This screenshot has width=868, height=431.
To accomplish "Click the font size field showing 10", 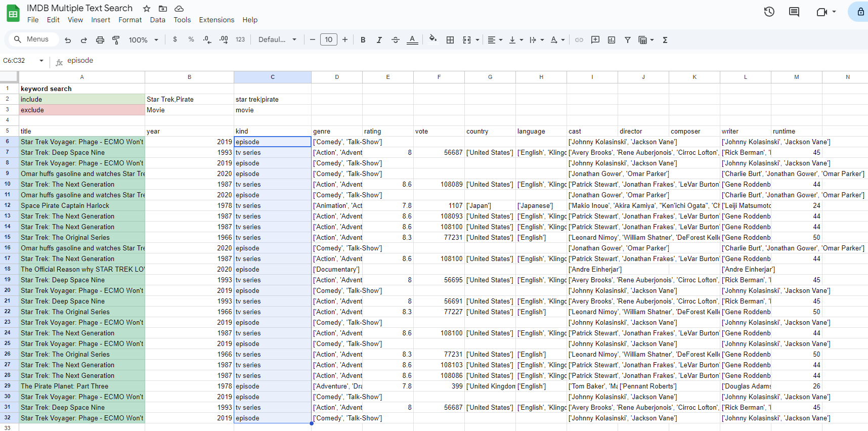I will click(x=329, y=39).
